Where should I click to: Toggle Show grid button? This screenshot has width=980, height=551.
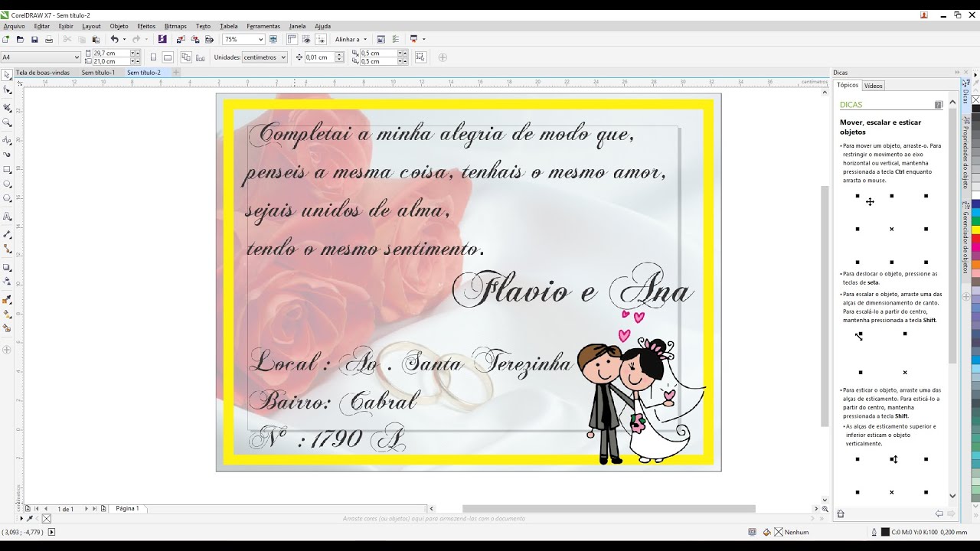pos(305,39)
